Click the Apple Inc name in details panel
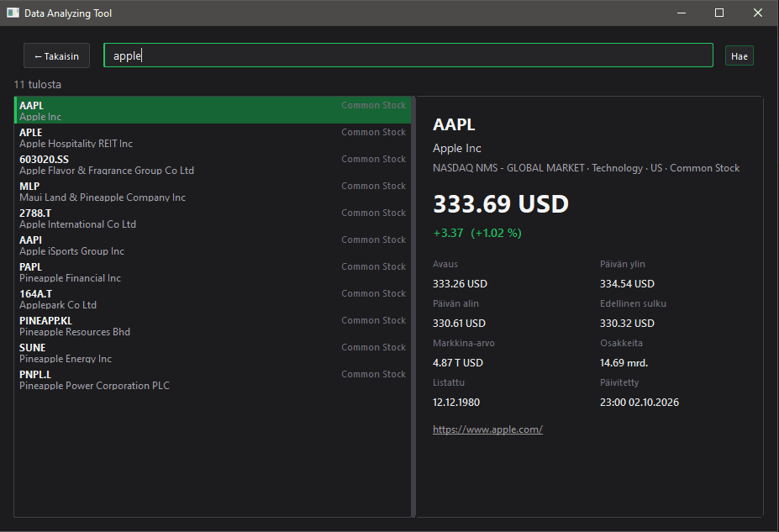The image size is (779, 532). (x=457, y=148)
